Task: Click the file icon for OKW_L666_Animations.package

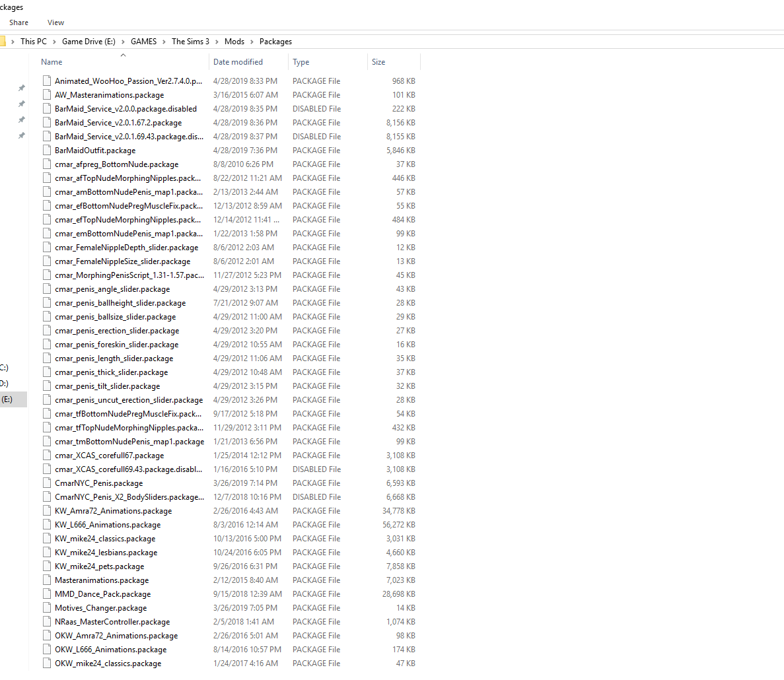Action: tap(46, 649)
